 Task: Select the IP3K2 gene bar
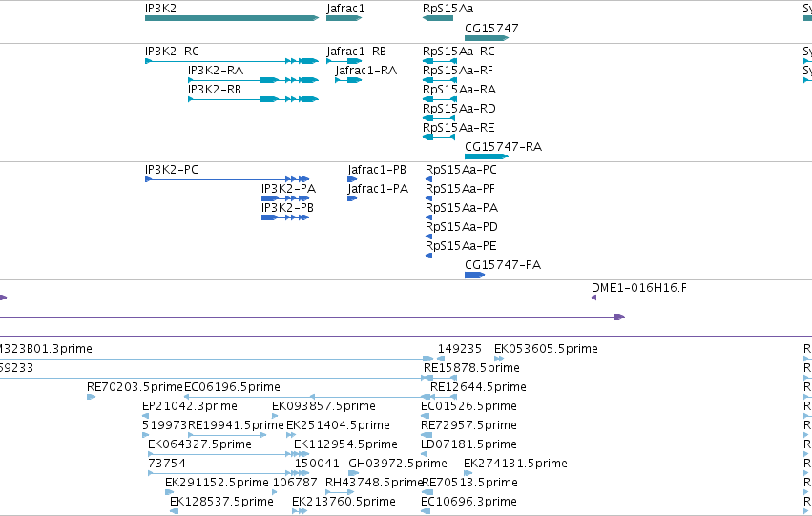pyautogui.click(x=232, y=18)
